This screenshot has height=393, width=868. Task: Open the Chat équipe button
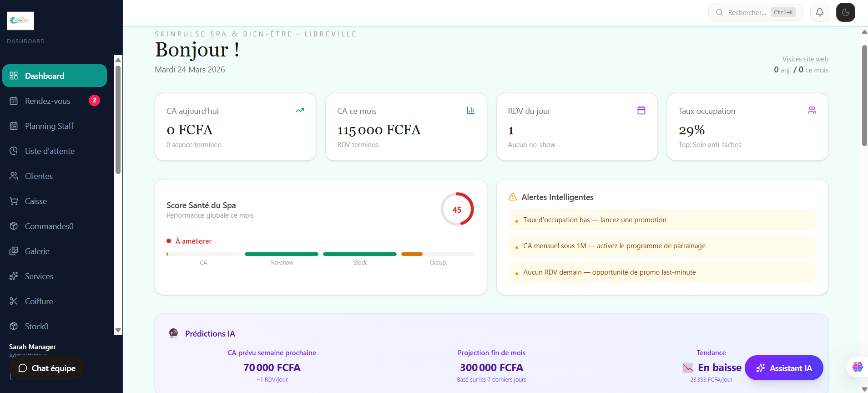(47, 368)
